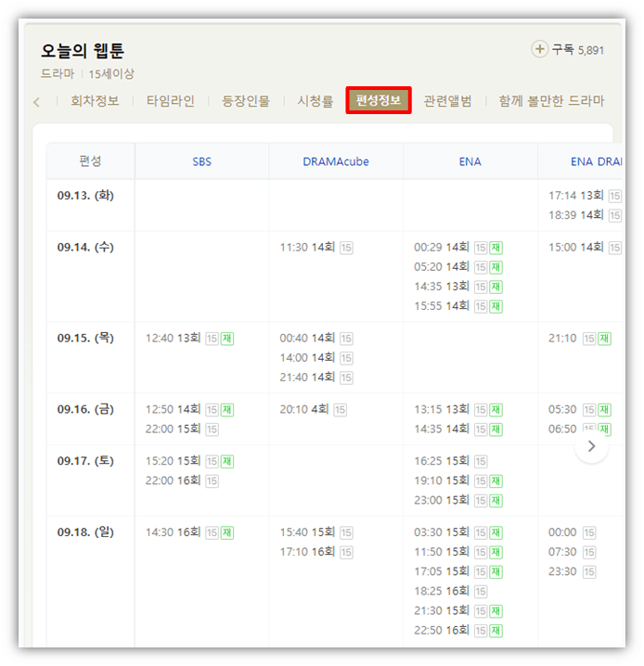The image size is (644, 666).
Task: Select the 09.18. (일) date row
Action: pyautogui.click(x=85, y=532)
